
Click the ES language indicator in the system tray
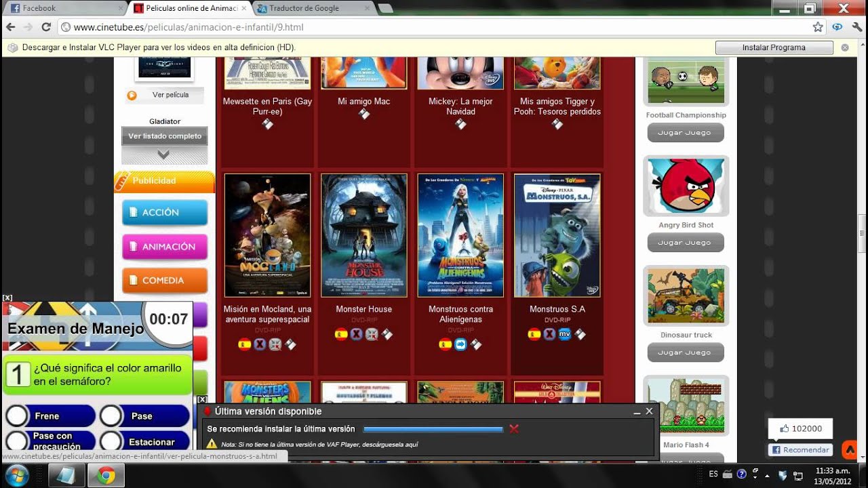tap(713, 474)
